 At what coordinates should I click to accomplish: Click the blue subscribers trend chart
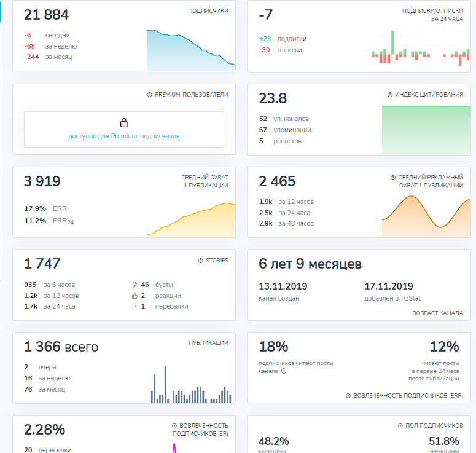(x=190, y=50)
